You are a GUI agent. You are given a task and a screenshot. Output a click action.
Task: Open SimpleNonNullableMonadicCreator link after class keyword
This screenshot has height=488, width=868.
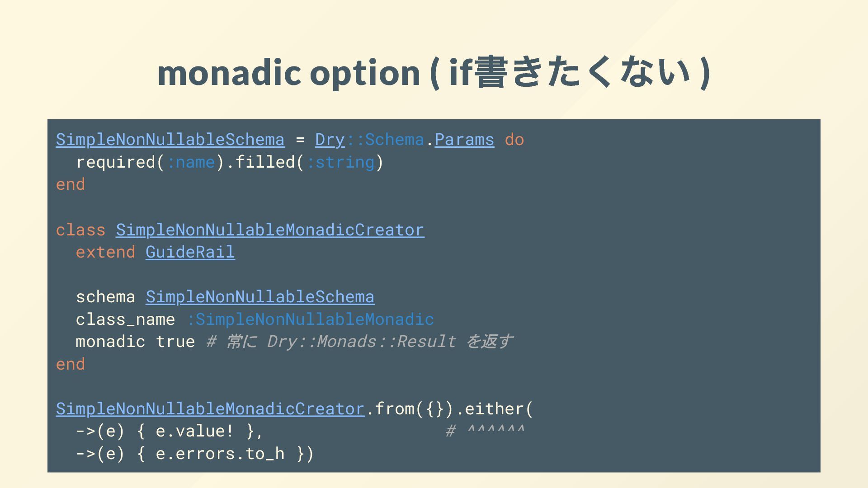click(x=270, y=230)
